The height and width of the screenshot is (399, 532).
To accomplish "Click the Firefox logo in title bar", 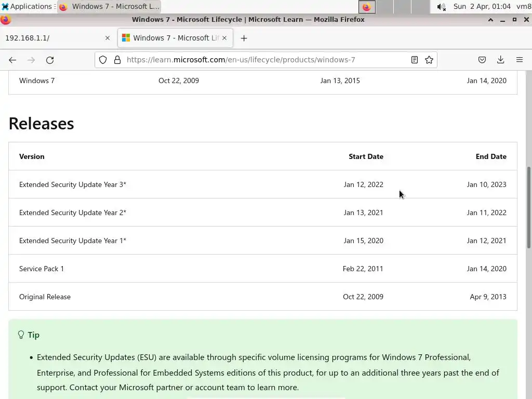I will point(5,20).
